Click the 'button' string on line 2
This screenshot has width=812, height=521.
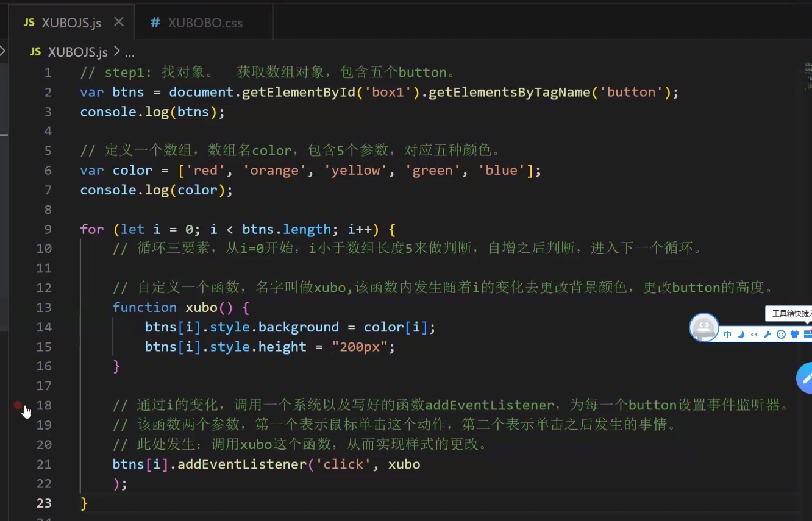(631, 92)
